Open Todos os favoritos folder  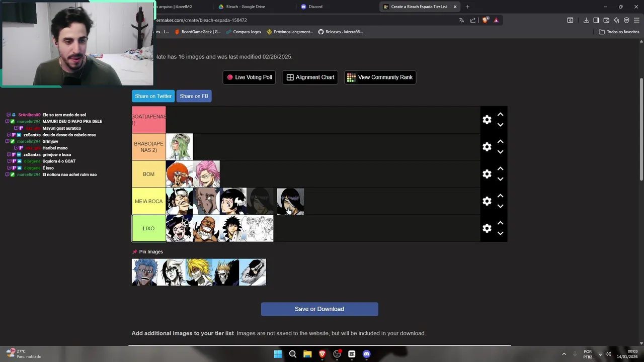619,32
